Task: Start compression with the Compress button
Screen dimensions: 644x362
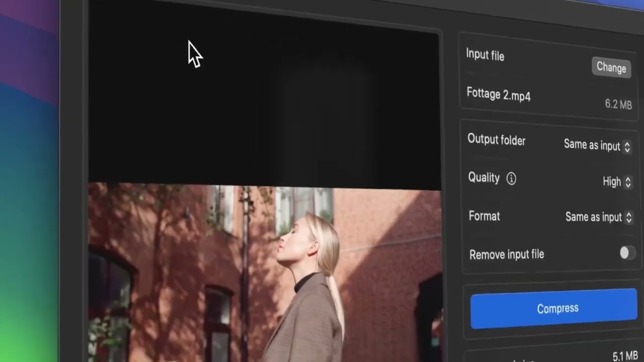Action: (x=553, y=308)
